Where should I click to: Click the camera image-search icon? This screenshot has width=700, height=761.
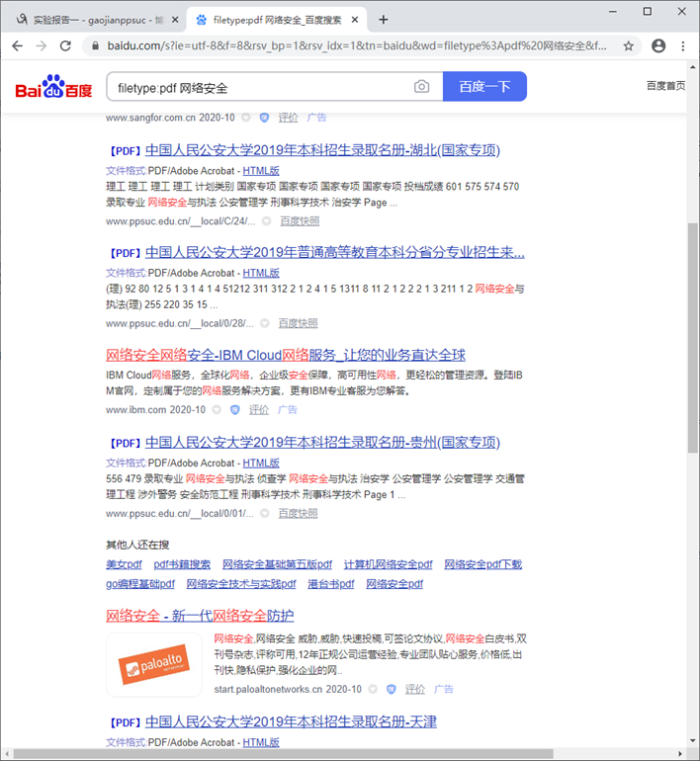421,86
